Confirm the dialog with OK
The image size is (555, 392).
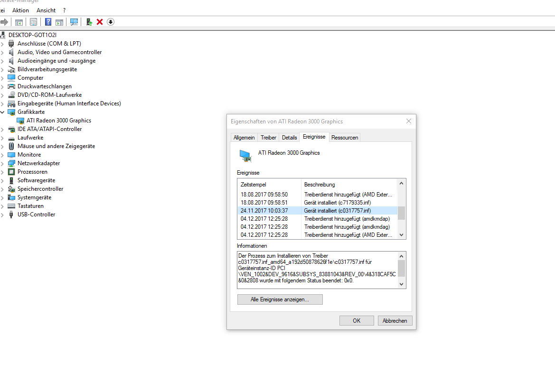point(357,320)
